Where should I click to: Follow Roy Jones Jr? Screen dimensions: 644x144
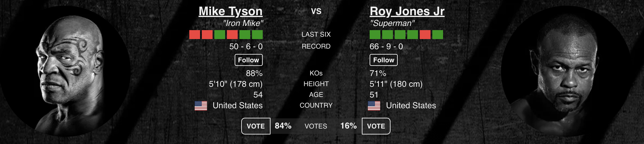pyautogui.click(x=384, y=60)
